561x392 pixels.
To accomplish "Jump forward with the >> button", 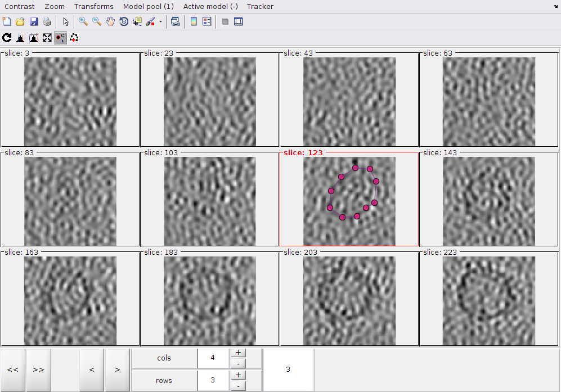I will point(39,370).
